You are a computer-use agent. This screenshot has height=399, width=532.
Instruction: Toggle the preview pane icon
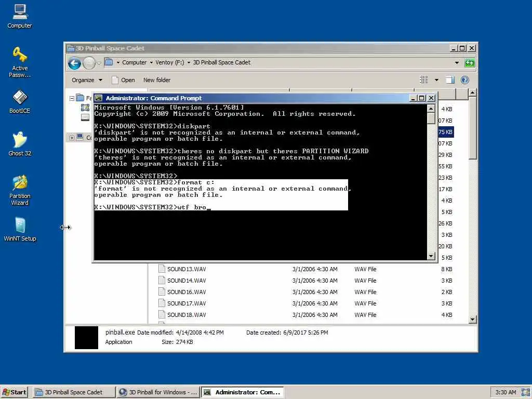[x=450, y=79]
